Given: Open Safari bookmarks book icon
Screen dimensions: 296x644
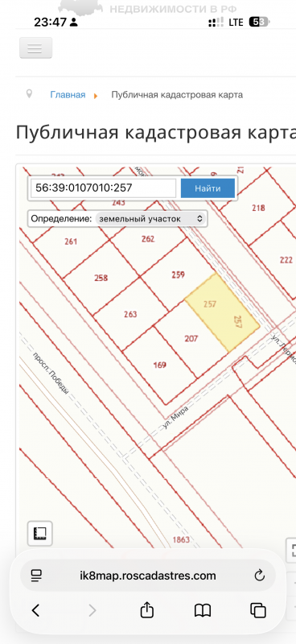Looking at the screenshot, I should [203, 611].
